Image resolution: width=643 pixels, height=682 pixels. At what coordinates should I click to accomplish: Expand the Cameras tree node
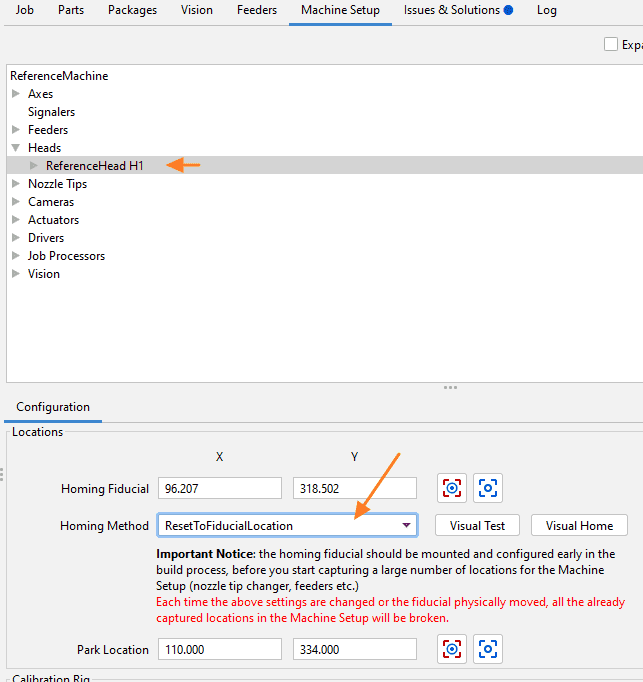pos(16,202)
